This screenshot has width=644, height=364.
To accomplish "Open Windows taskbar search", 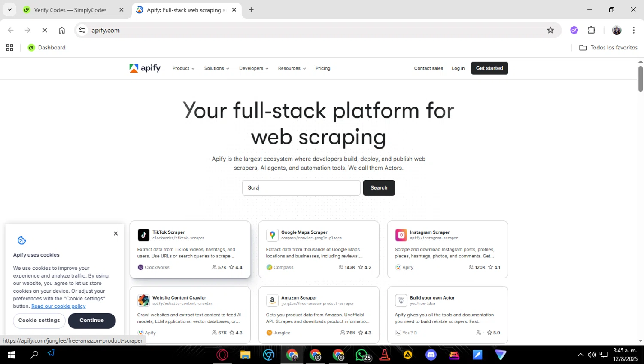I will pos(34,355).
